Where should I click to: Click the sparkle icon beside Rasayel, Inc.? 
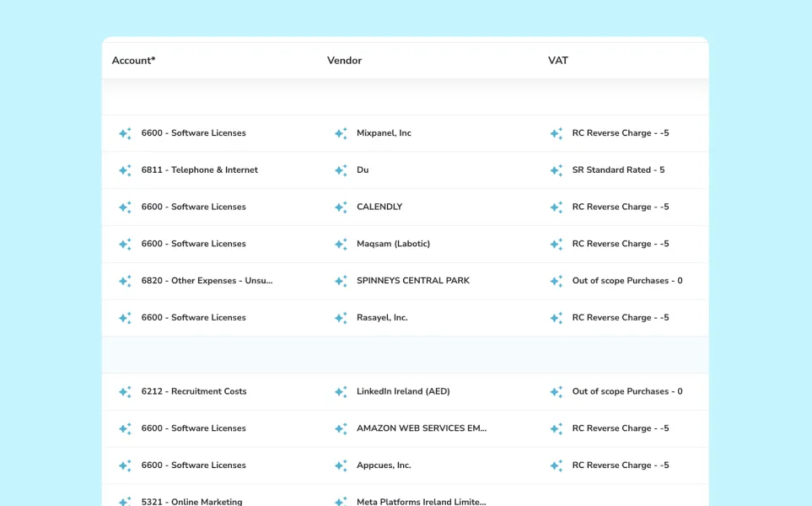click(341, 317)
